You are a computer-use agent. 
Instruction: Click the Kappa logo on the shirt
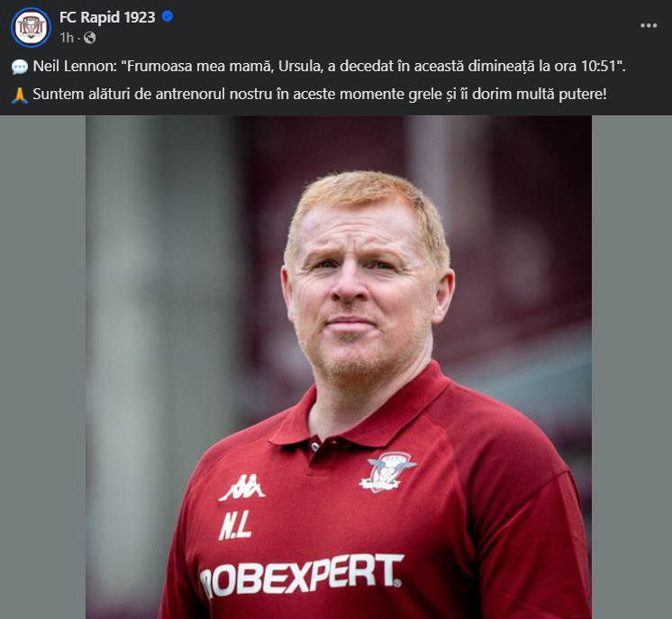[242, 487]
